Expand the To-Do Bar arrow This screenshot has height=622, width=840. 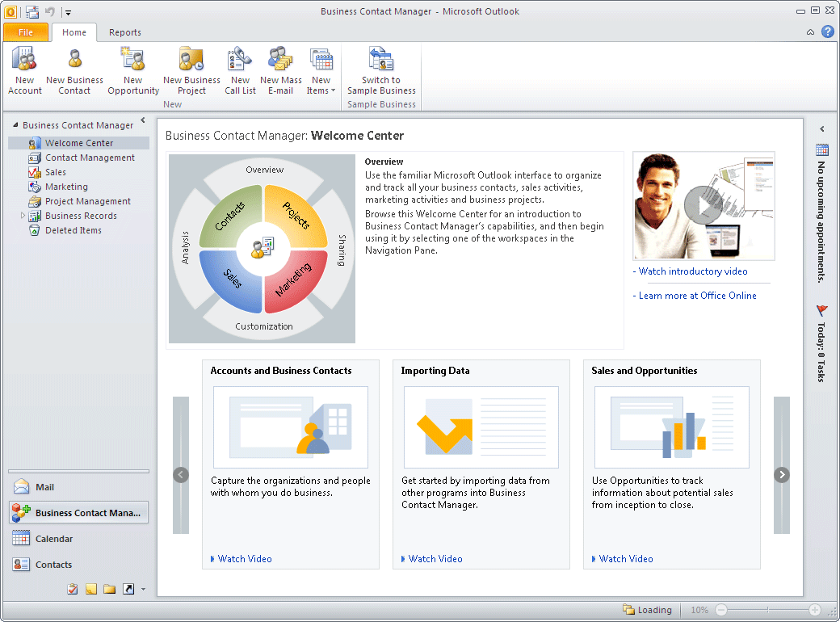[x=821, y=129]
